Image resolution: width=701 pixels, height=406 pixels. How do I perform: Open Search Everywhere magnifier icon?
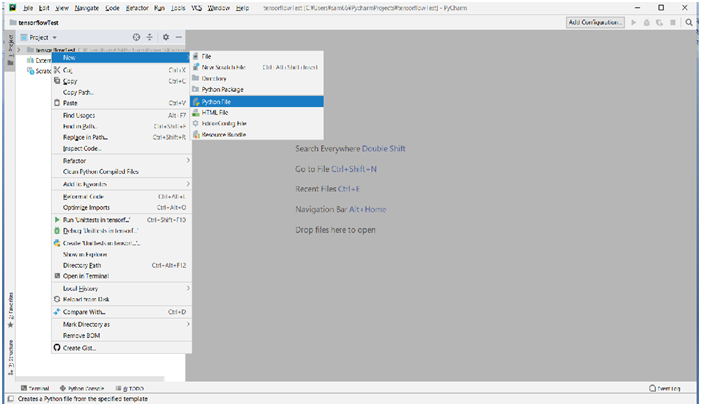689,22
